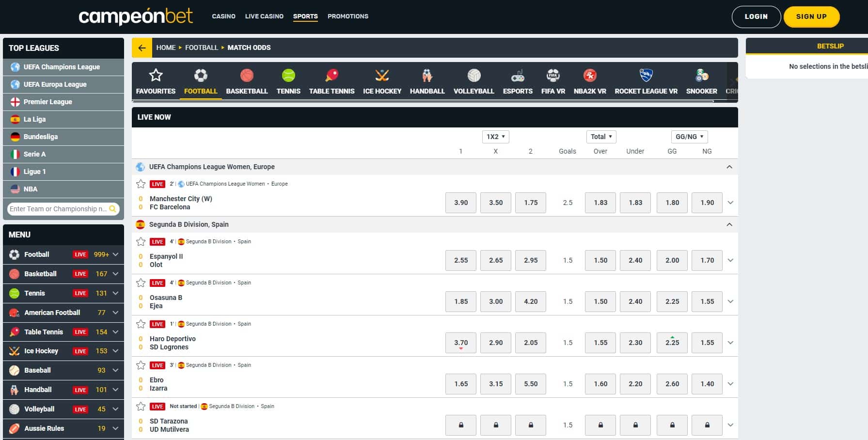Choose 3.70 odds for Haro Deportivo
This screenshot has height=440, width=868.
(461, 343)
